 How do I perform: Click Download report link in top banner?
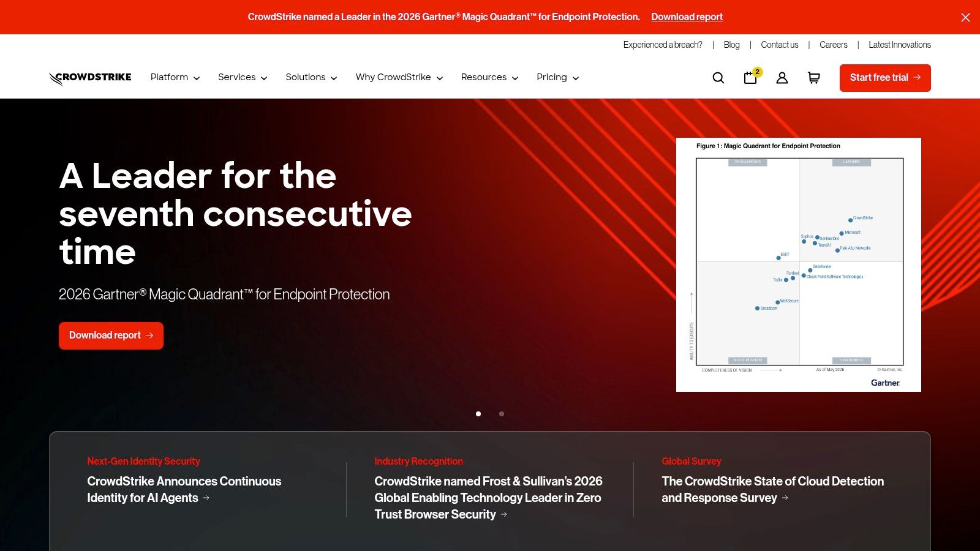687,17
